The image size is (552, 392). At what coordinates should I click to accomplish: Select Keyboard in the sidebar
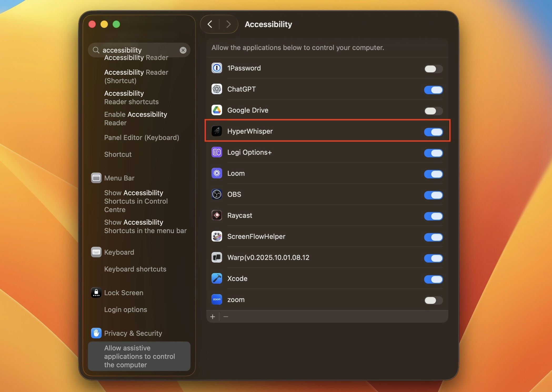coord(119,252)
